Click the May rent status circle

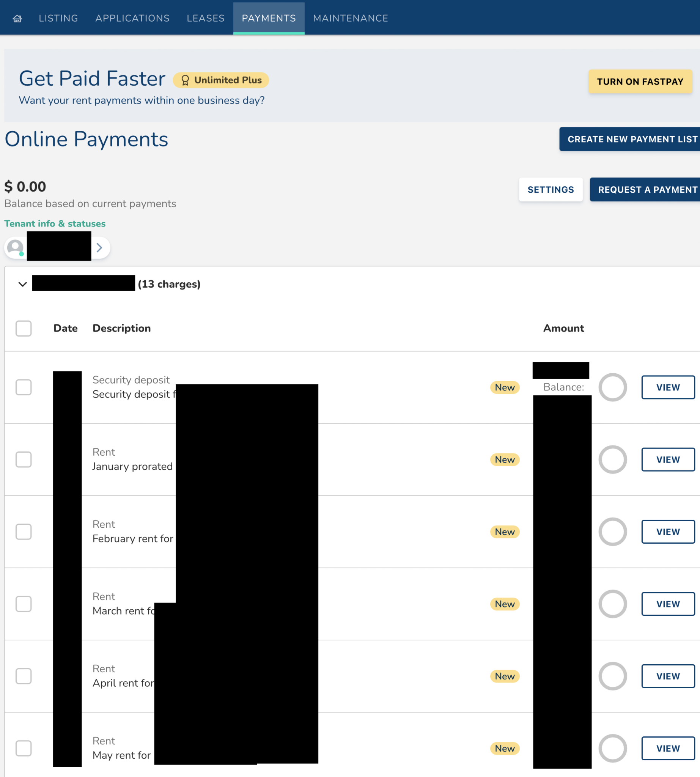[612, 748]
